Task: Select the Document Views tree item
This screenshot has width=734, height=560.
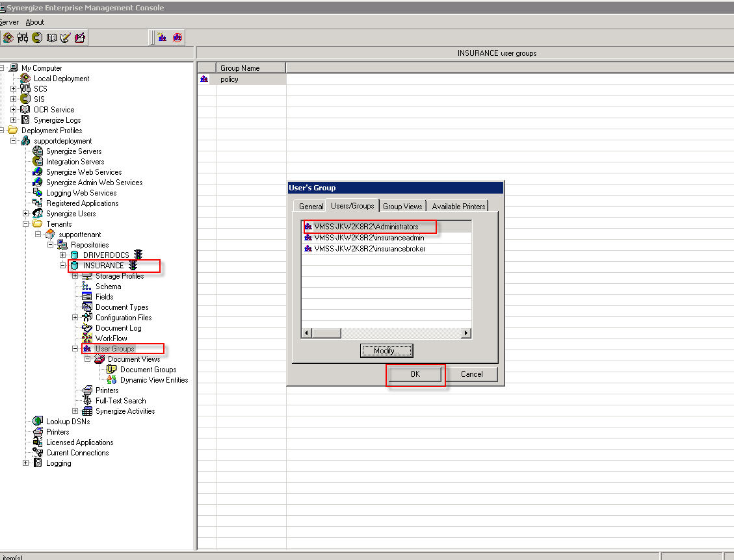Action: tap(134, 359)
